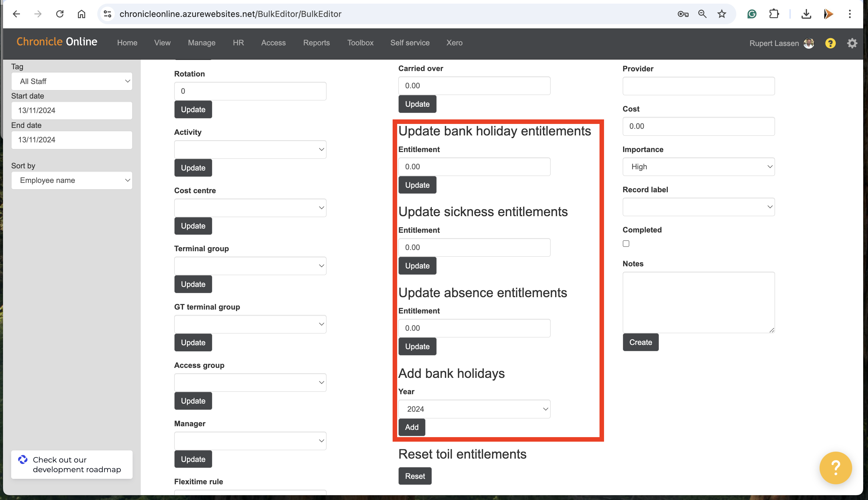
Task: Open the browser downloads icon
Action: coord(806,14)
